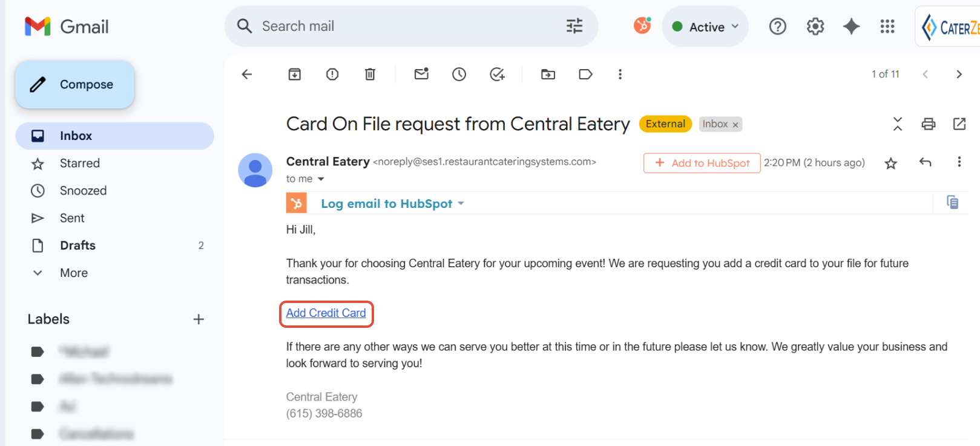Print this conversation
980x446 pixels.
pyautogui.click(x=929, y=124)
